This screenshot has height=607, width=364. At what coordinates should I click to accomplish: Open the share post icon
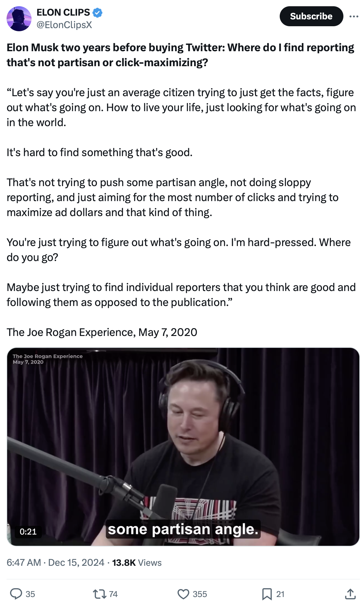click(x=350, y=594)
